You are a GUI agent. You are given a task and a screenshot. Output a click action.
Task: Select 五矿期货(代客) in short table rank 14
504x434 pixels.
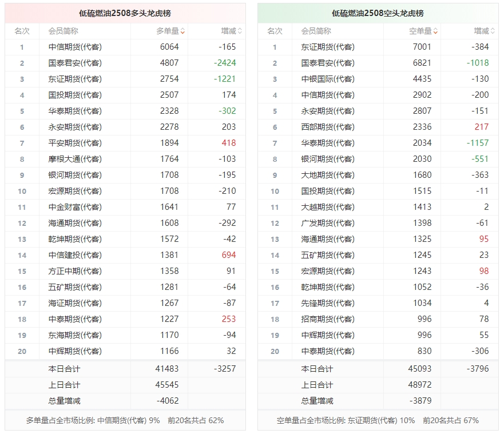coord(328,256)
